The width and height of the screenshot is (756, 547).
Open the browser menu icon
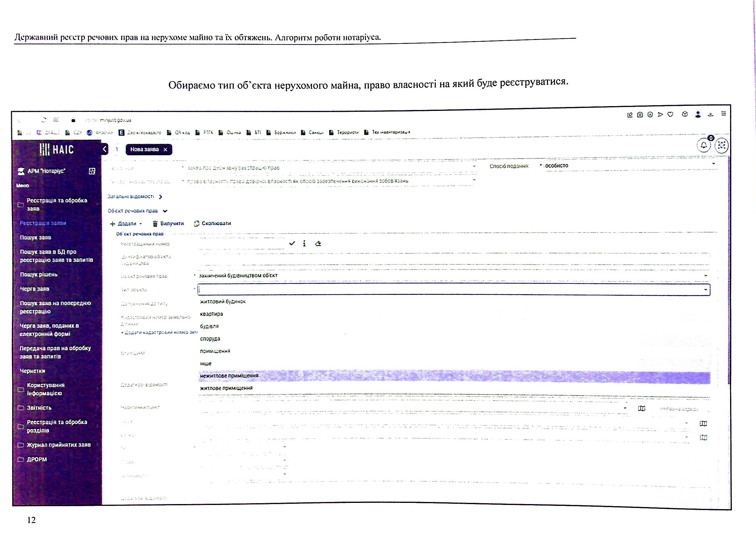point(724,114)
